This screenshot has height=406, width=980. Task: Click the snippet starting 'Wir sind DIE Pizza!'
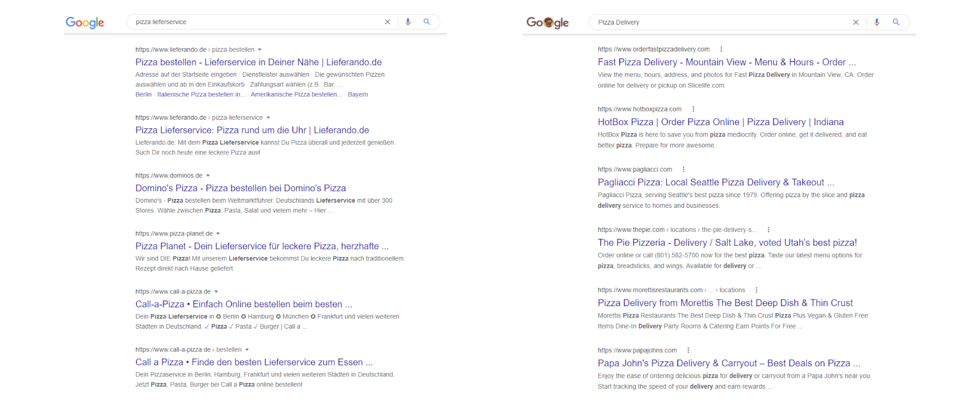[x=269, y=263]
